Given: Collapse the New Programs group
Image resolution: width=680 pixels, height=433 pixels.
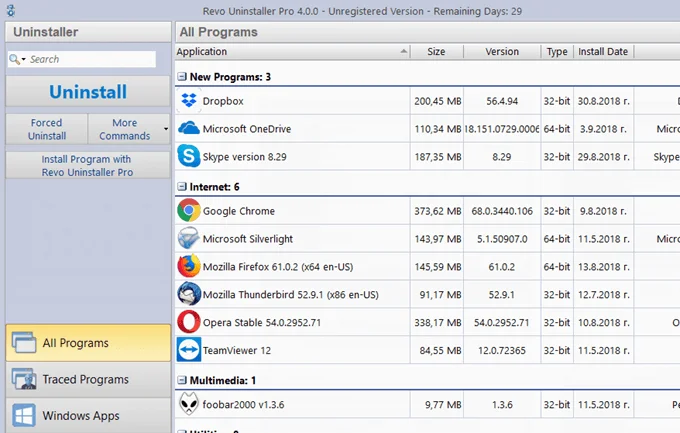Looking at the screenshot, I should pos(182,77).
